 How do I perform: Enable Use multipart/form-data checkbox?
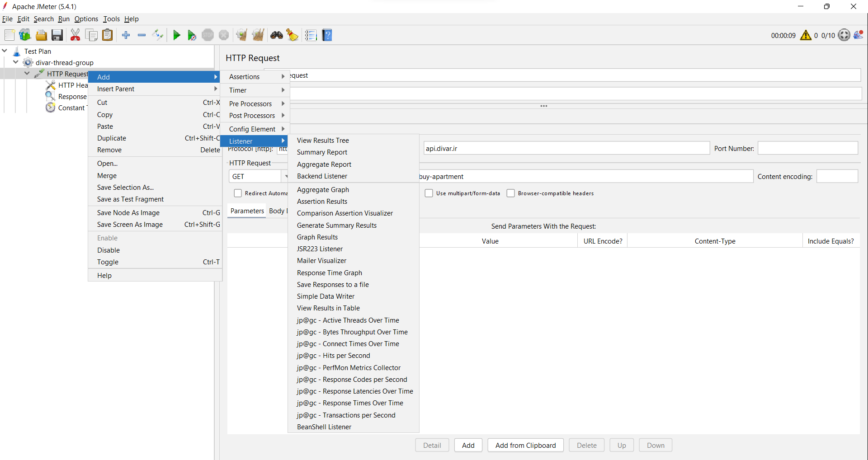pyautogui.click(x=429, y=193)
